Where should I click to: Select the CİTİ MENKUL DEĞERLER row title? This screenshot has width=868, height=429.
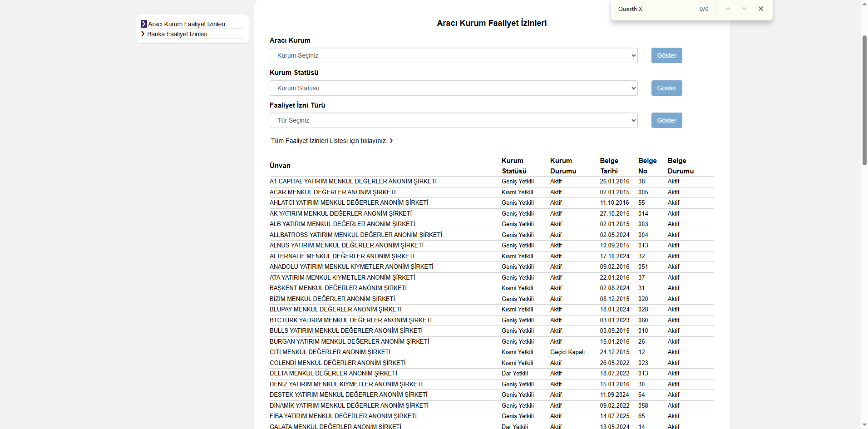pyautogui.click(x=330, y=352)
